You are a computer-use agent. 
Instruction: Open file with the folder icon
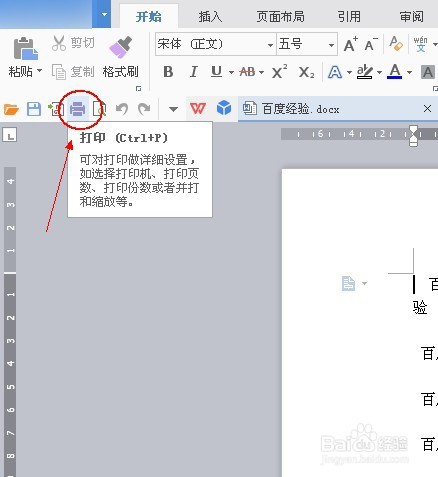click(11, 109)
